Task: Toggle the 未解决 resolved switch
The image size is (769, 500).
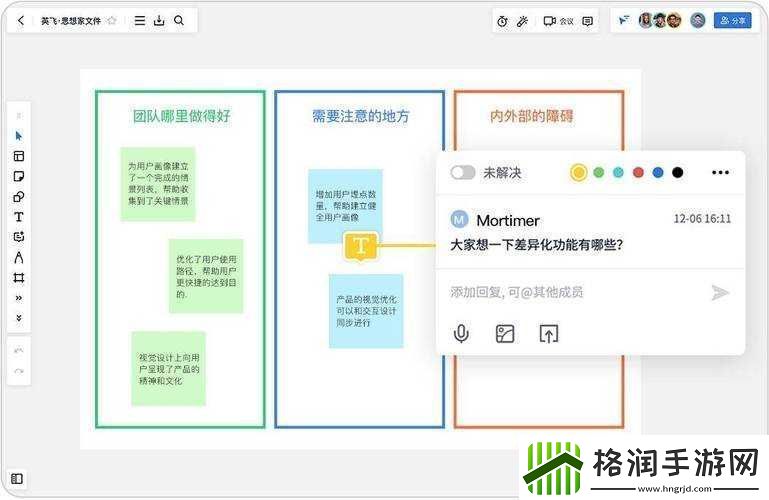Action: pos(463,173)
